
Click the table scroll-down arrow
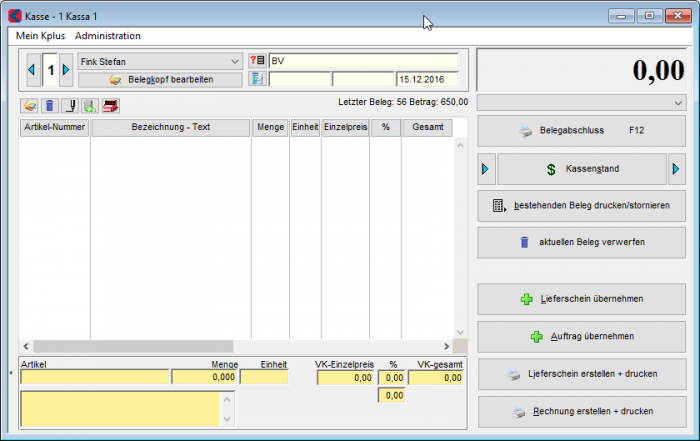tap(460, 333)
